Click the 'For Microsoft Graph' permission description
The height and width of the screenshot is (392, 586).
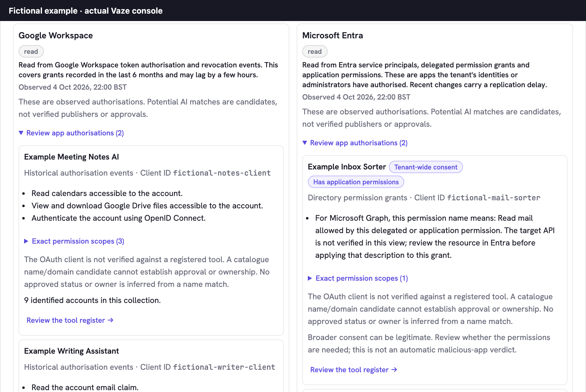(435, 236)
